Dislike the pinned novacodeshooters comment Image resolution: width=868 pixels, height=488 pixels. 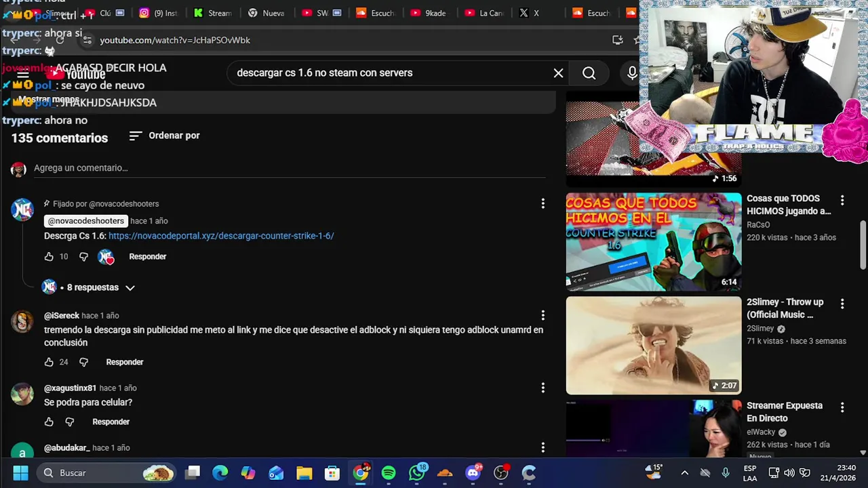(83, 257)
